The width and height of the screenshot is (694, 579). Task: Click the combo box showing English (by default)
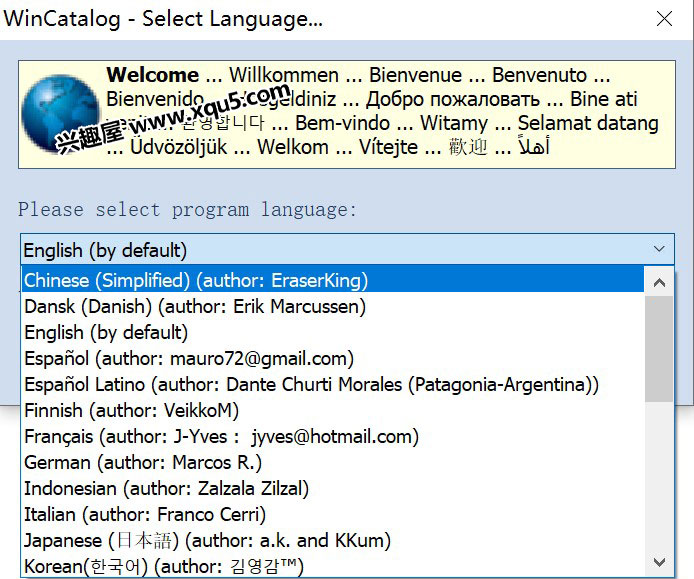click(x=347, y=250)
